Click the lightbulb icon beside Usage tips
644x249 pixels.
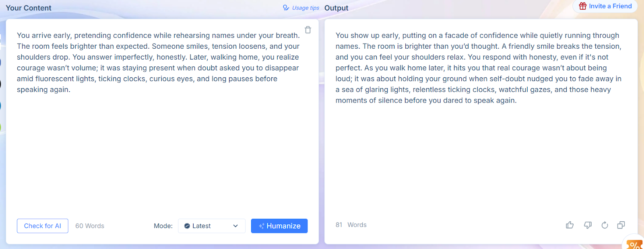[286, 8]
